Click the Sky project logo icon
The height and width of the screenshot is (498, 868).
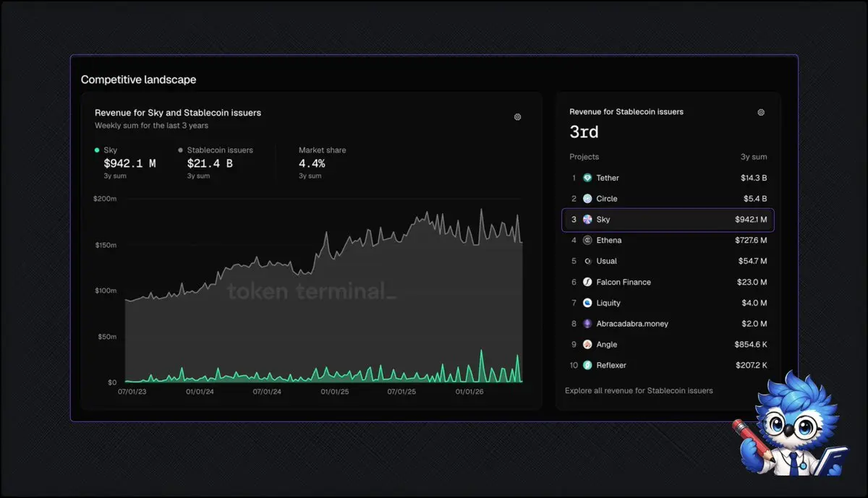[x=587, y=220]
